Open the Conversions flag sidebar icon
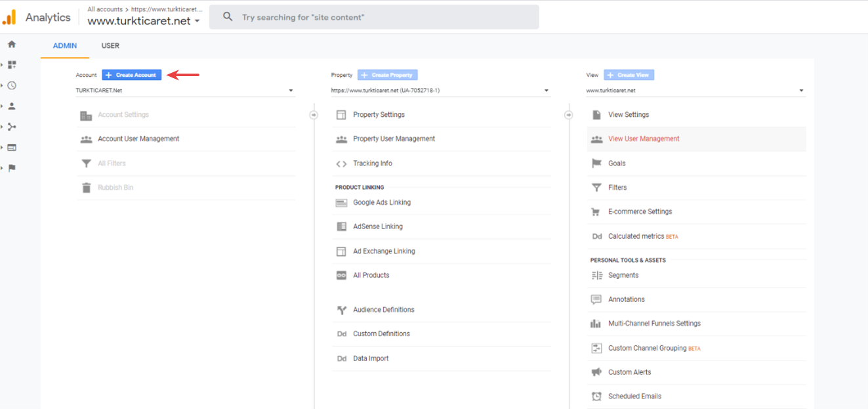Viewport: 868px width, 409px height. (x=12, y=168)
